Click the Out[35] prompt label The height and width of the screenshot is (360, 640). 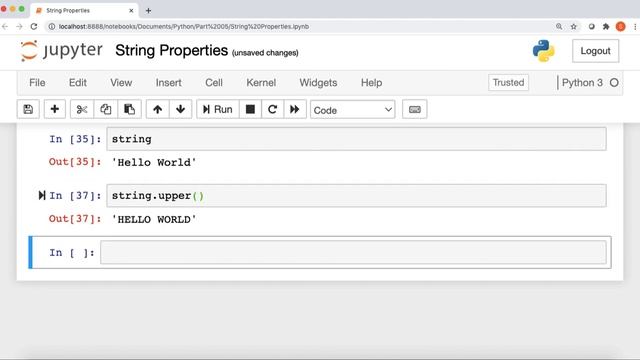tap(75, 162)
